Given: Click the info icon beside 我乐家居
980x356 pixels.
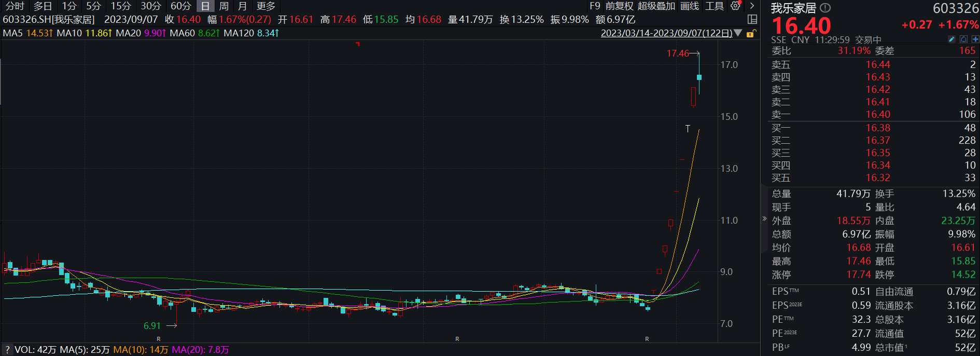Looking at the screenshot, I should click(x=825, y=8).
